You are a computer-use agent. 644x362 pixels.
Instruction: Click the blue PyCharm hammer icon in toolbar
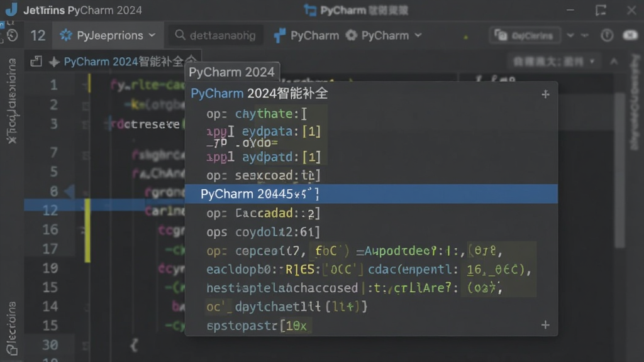pos(280,36)
